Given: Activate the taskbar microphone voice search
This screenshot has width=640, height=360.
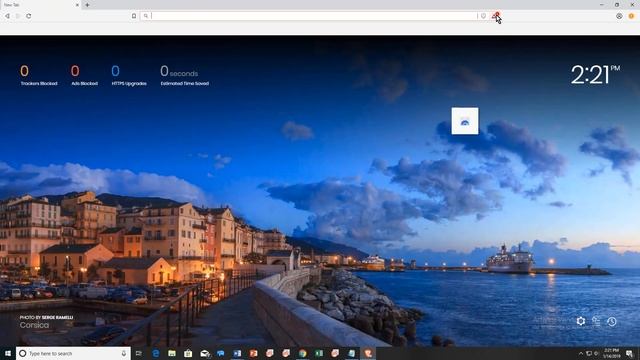Looking at the screenshot, I should pos(124,353).
